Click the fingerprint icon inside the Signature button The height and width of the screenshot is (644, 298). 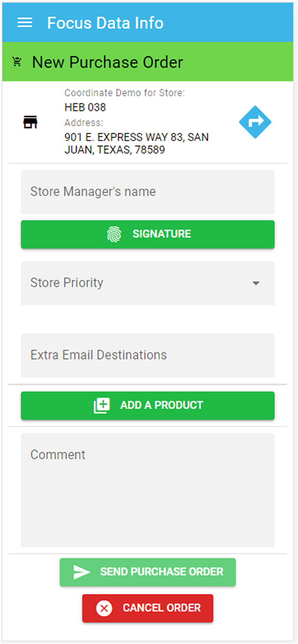(x=114, y=234)
